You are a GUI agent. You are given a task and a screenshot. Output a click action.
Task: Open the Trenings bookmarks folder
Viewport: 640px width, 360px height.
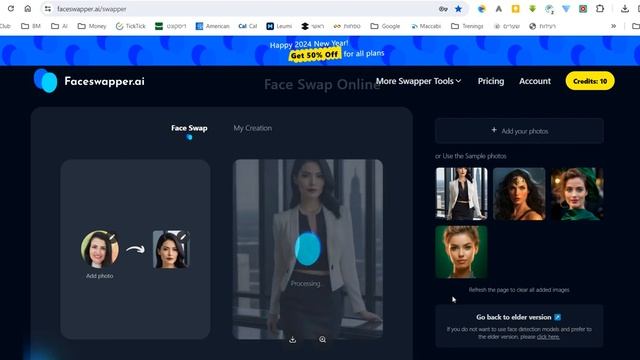pos(467,26)
